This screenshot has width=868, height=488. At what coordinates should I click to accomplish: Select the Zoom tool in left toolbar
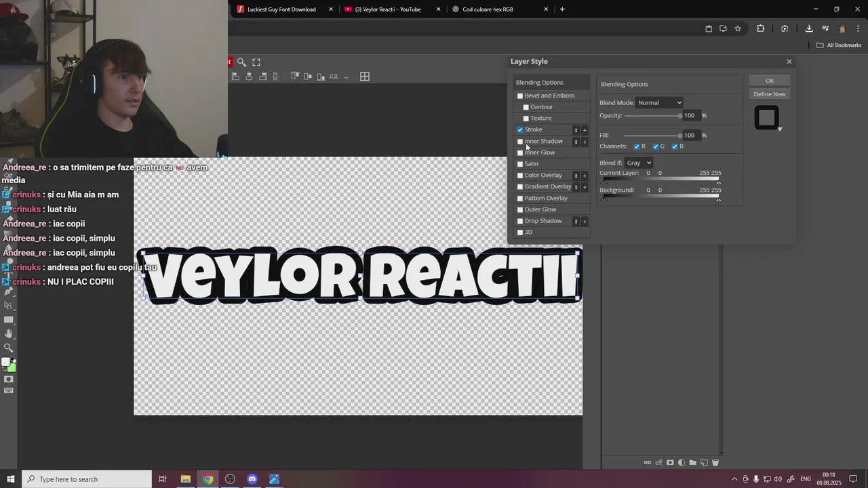point(8,348)
